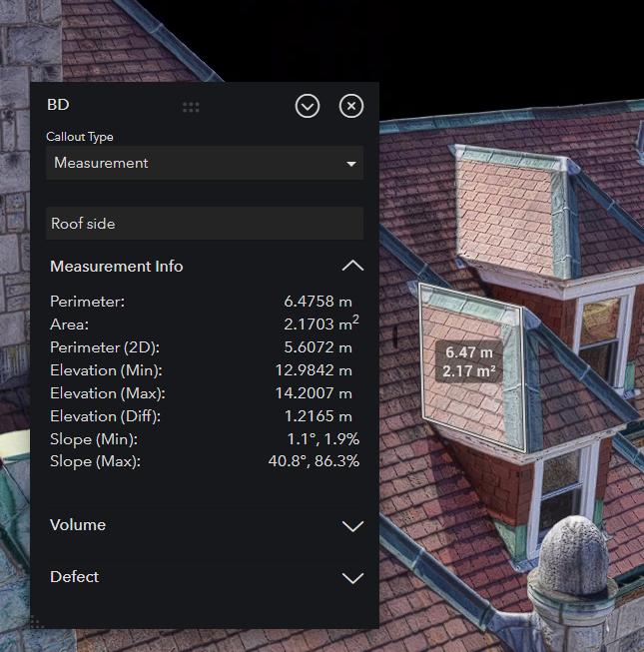Close the BD callout panel
This screenshot has width=644, height=652.
point(351,106)
